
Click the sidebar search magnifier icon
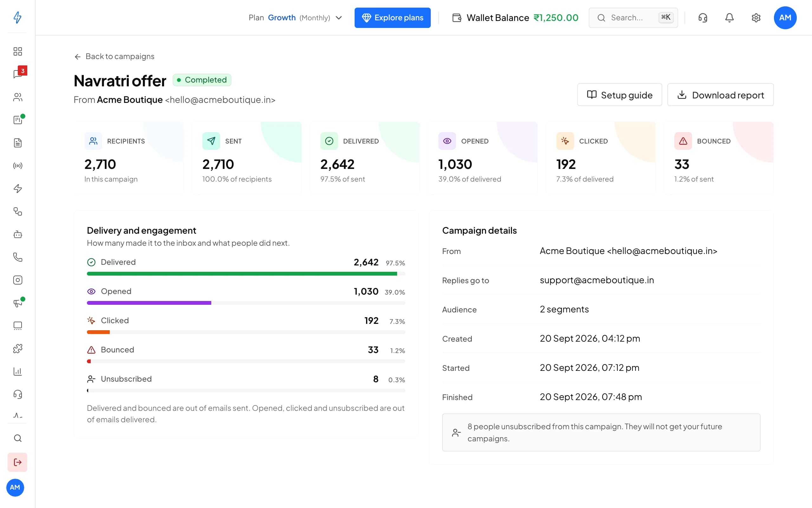pyautogui.click(x=17, y=438)
